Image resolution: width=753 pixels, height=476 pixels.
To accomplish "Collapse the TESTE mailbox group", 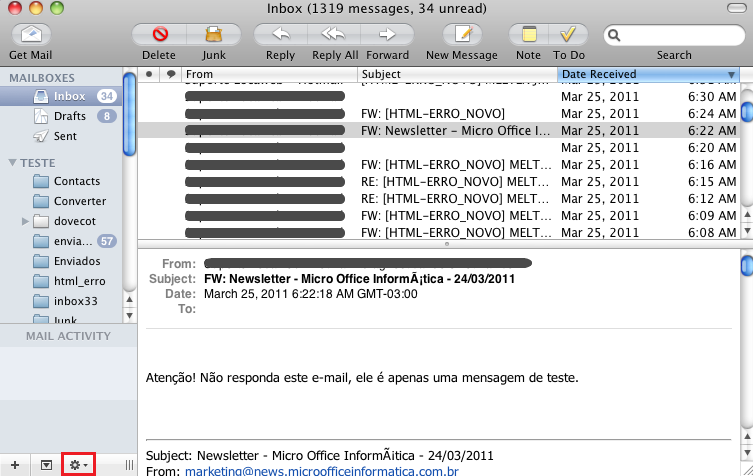I will click(x=12, y=163).
